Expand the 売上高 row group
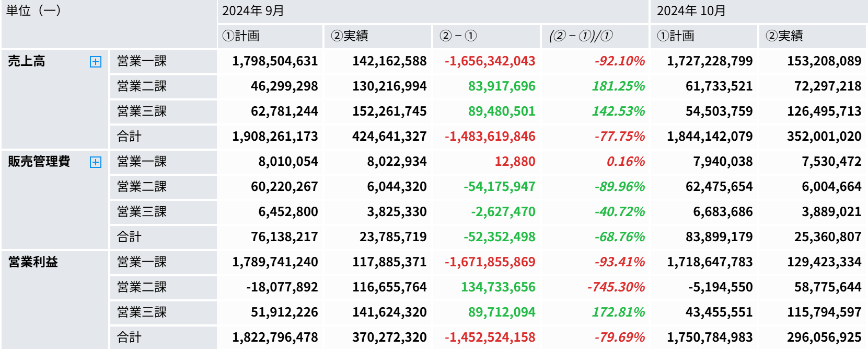868x349 pixels. (96, 62)
